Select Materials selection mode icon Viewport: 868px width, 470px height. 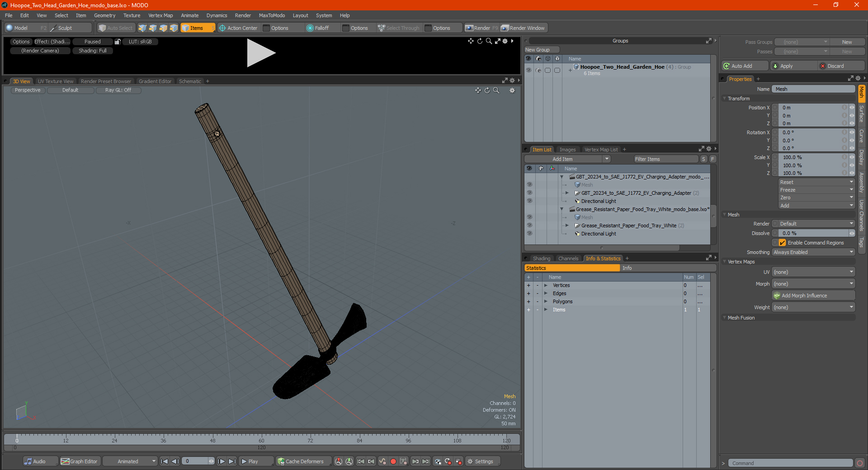coord(174,28)
